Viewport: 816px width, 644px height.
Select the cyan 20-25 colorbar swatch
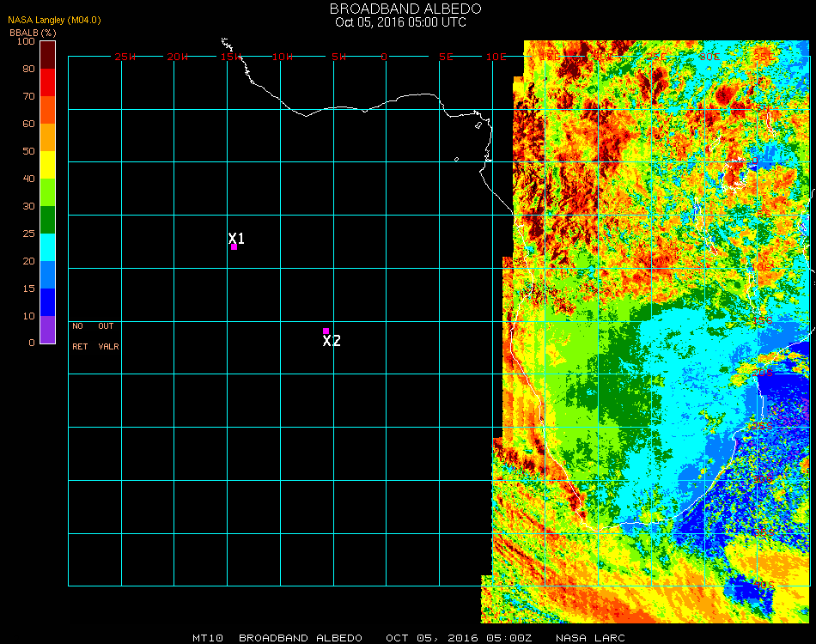point(48,247)
